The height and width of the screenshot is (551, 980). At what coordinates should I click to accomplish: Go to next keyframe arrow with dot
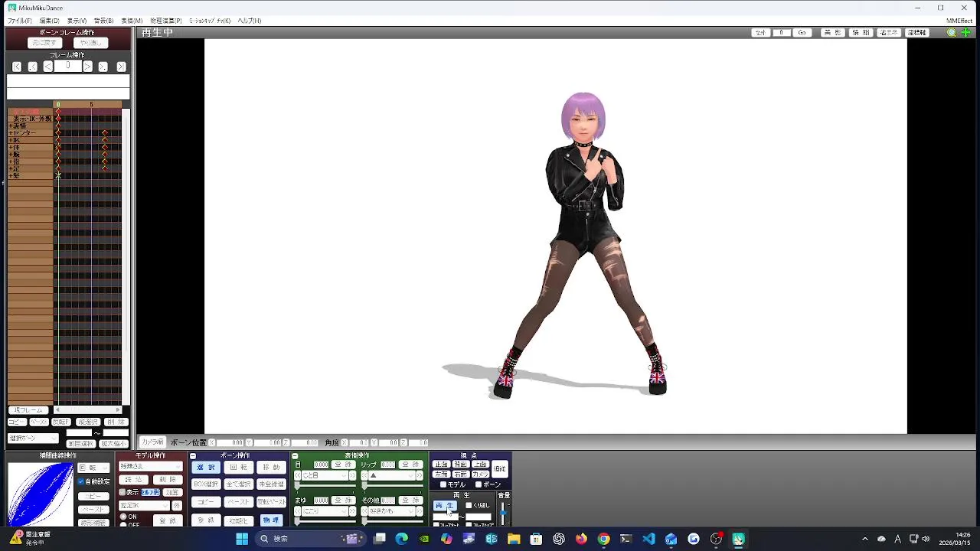click(103, 67)
